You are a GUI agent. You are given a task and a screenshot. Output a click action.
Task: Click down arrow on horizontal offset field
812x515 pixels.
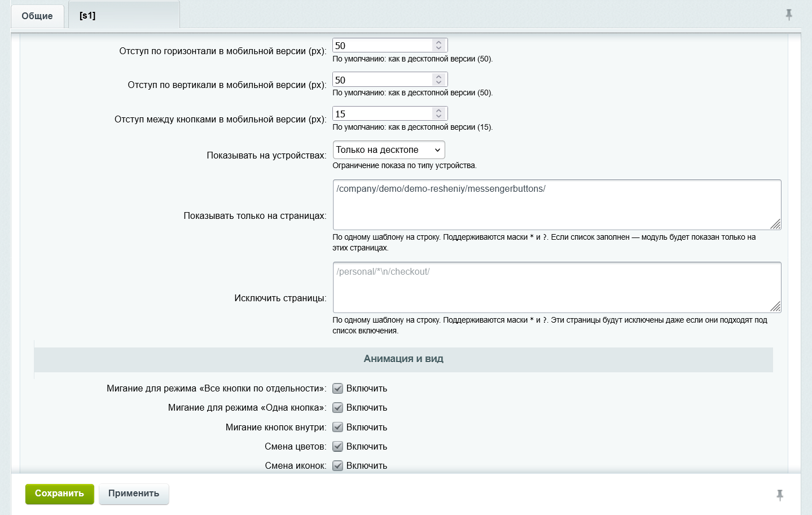click(438, 48)
